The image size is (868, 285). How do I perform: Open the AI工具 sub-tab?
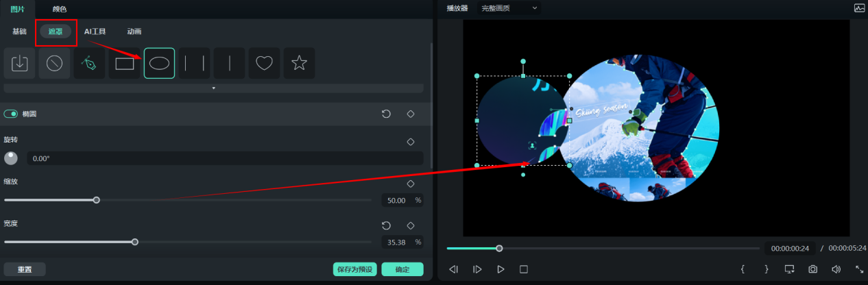95,32
